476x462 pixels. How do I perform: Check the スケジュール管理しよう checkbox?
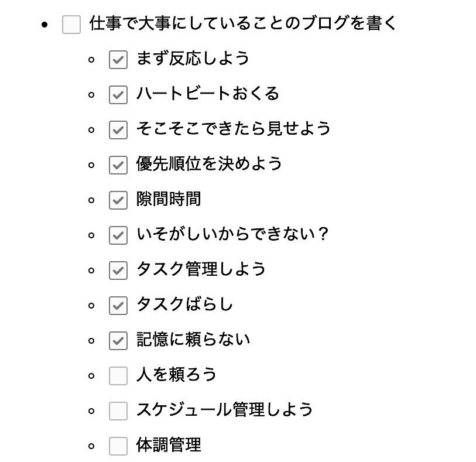pyautogui.click(x=118, y=410)
